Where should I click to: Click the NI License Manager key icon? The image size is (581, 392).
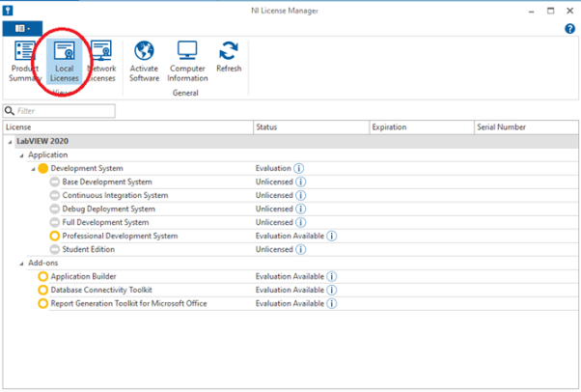[x=8, y=11]
